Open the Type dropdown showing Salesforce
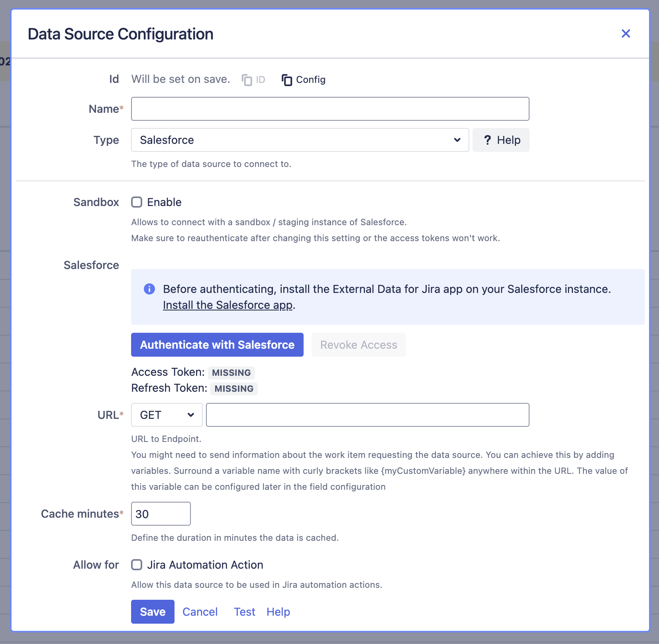Viewport: 659px width, 644px height. tap(300, 140)
